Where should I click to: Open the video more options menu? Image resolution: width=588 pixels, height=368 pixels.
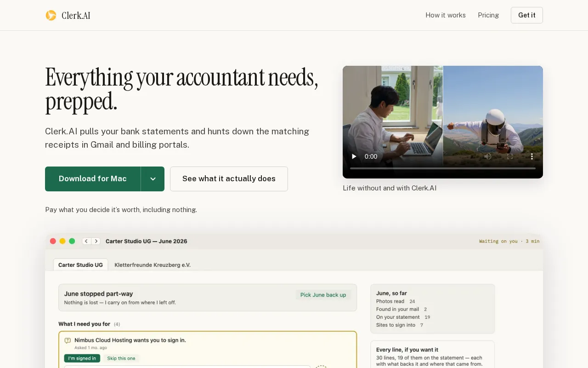coord(532,156)
